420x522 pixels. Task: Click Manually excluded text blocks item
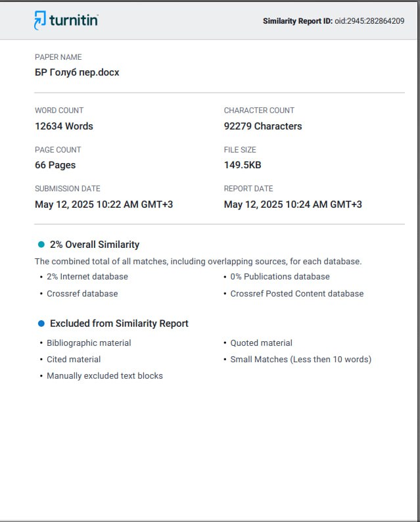(x=105, y=376)
